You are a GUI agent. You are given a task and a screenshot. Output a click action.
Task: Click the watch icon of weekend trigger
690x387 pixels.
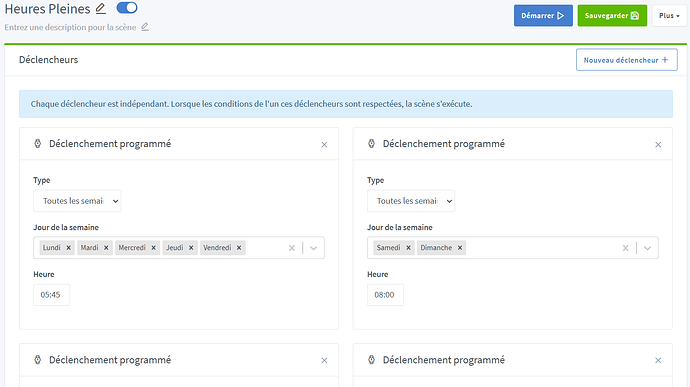(371, 144)
